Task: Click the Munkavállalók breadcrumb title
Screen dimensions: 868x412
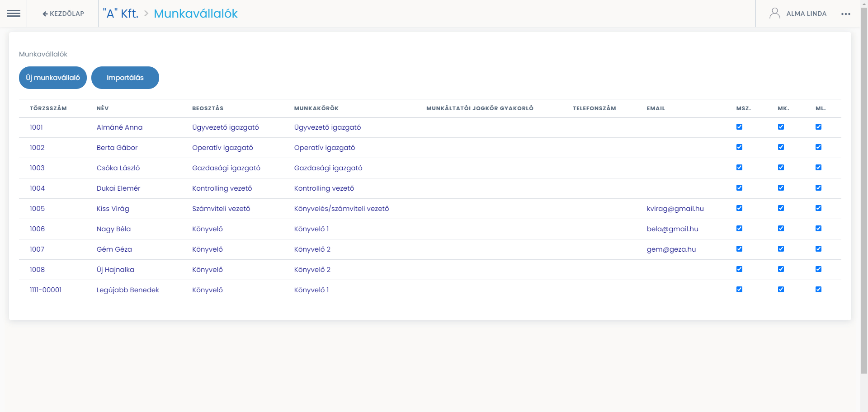Action: coord(195,14)
